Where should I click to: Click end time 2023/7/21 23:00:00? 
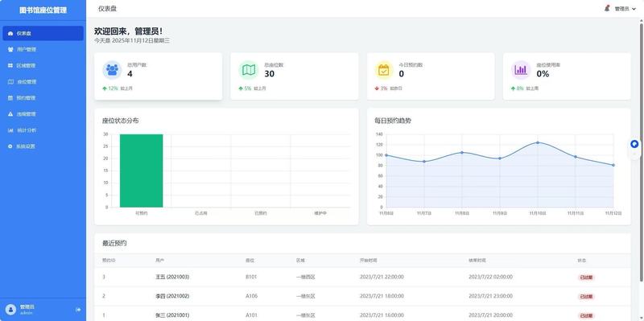tap(490, 296)
